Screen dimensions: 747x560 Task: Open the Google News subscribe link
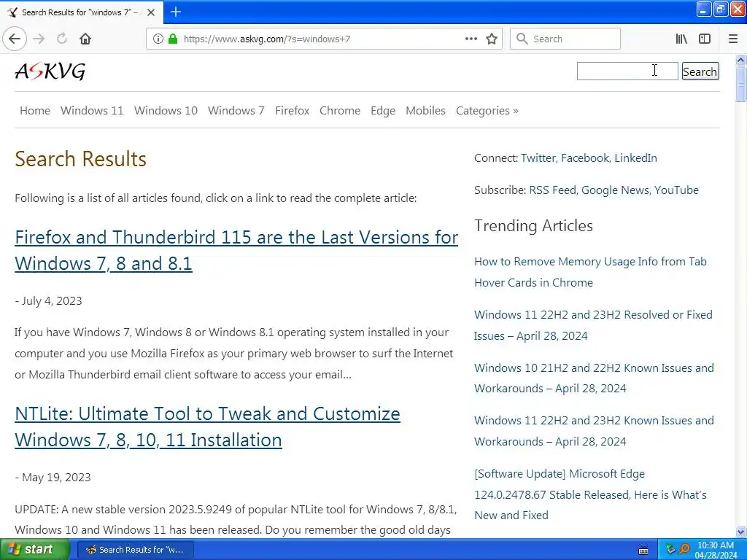click(615, 190)
